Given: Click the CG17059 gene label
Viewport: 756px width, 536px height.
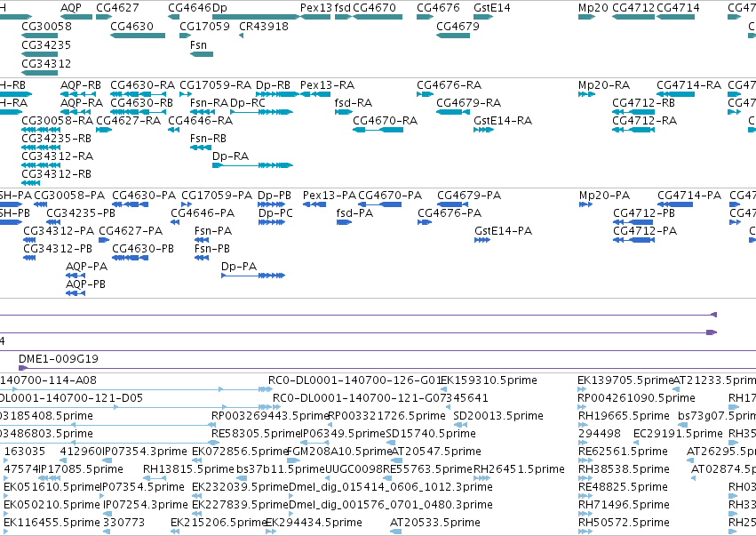Looking at the screenshot, I should [205, 26].
